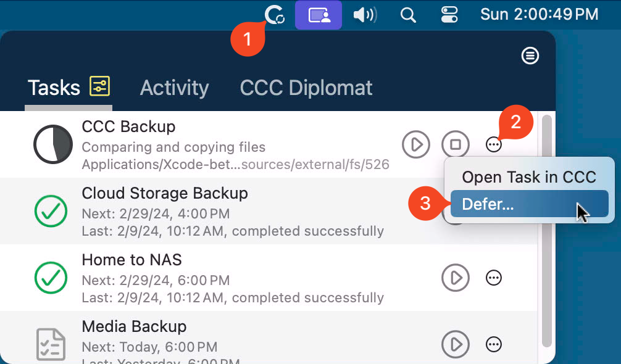Click the Applications/Xcode-bet… file path text

(236, 164)
